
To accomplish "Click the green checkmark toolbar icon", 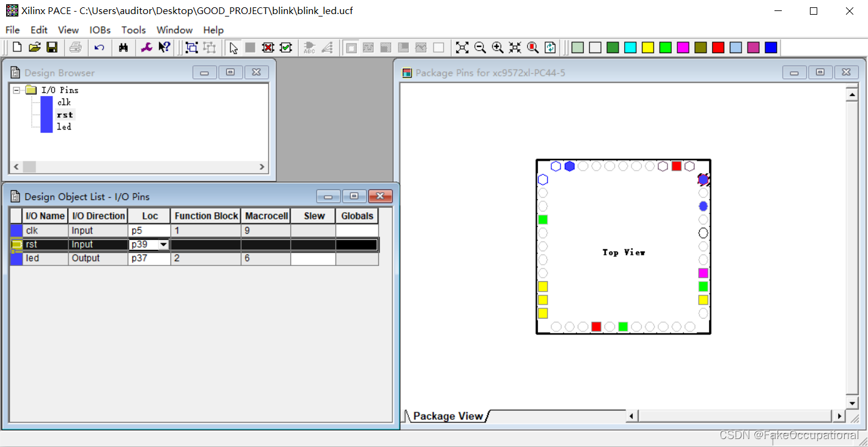I will point(285,48).
